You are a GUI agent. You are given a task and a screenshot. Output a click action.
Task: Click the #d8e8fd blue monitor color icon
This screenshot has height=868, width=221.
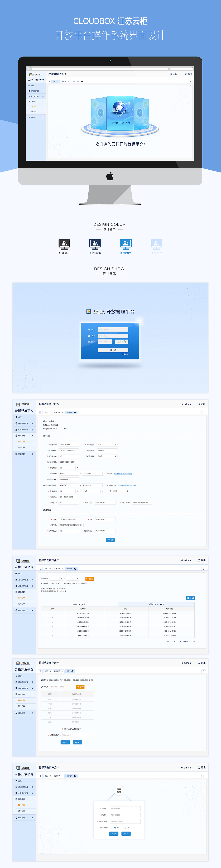pos(126,244)
